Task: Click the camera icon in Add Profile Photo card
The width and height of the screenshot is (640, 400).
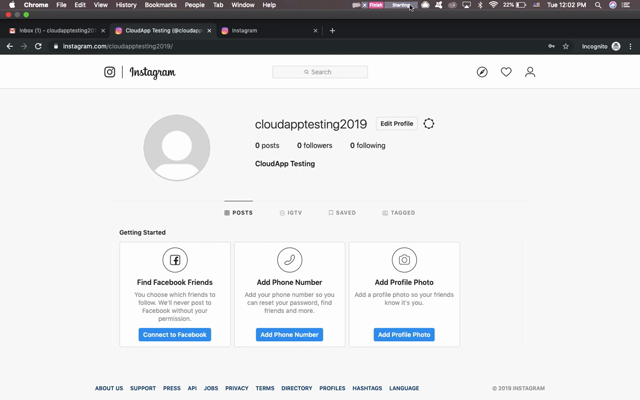Action: (x=404, y=260)
